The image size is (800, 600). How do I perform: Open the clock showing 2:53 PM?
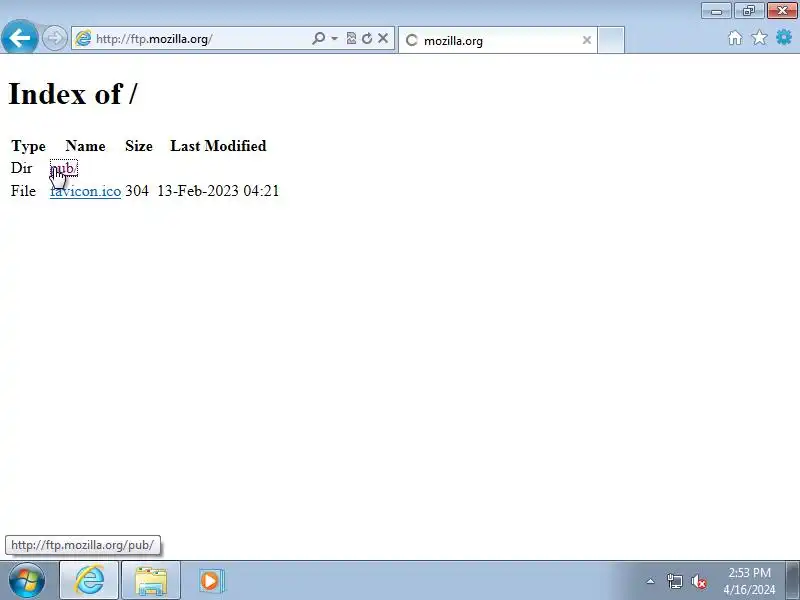tap(749, 581)
